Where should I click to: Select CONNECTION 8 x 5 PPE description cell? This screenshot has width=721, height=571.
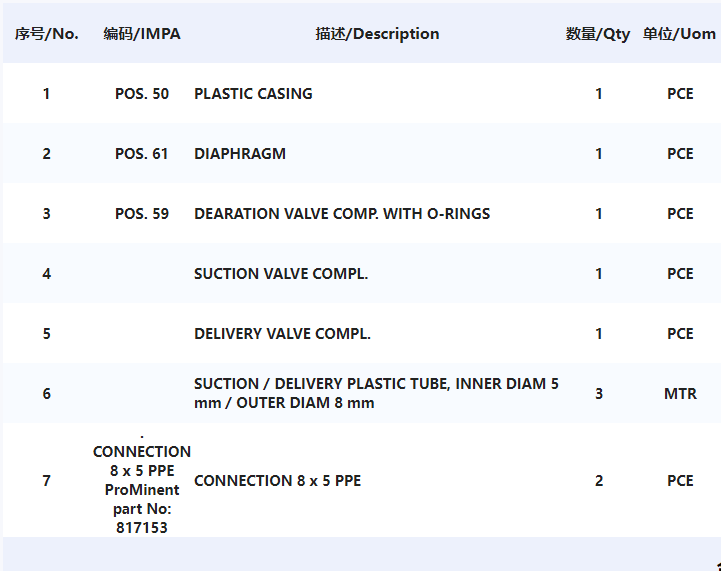tap(278, 480)
